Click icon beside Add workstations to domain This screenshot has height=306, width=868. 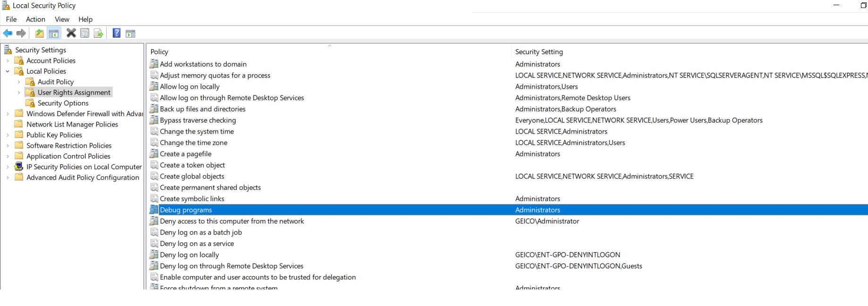coord(154,64)
